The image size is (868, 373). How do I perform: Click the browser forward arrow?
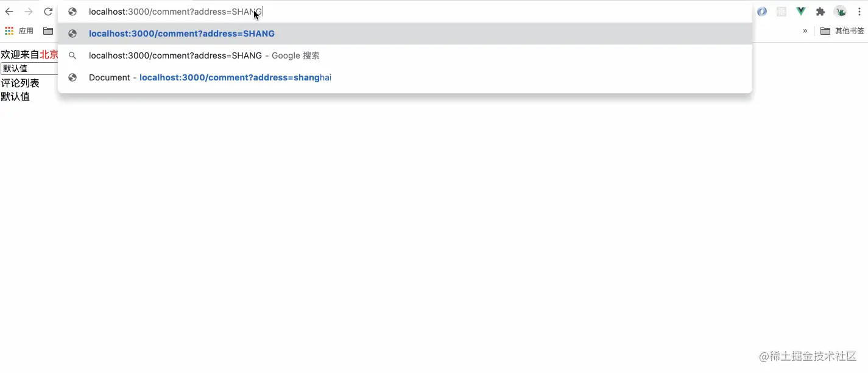[28, 11]
